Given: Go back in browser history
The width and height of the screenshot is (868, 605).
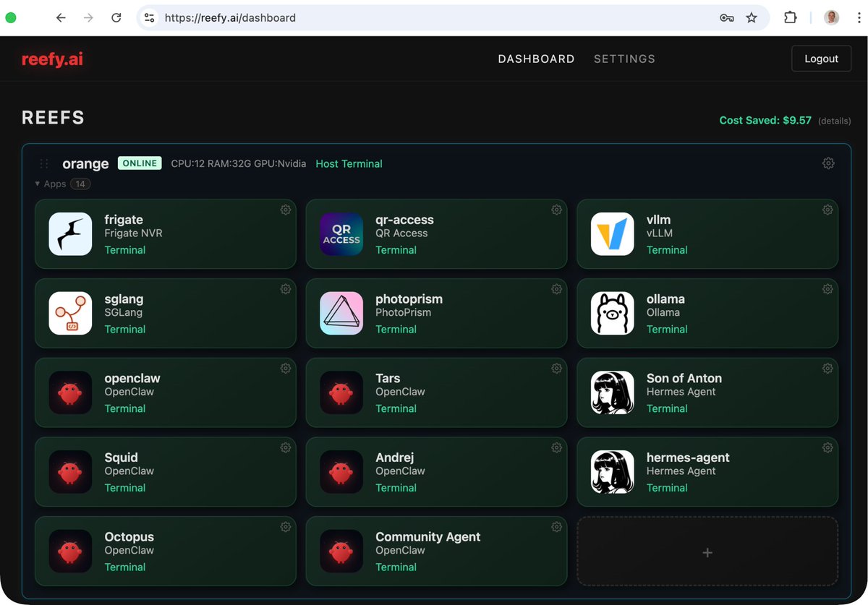Looking at the screenshot, I should point(61,17).
